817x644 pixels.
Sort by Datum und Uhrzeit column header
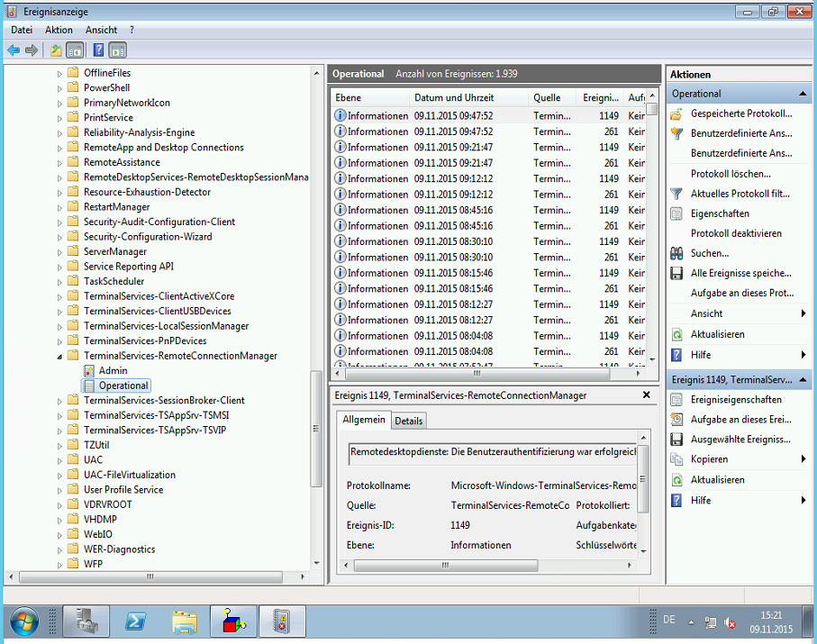coord(468,97)
